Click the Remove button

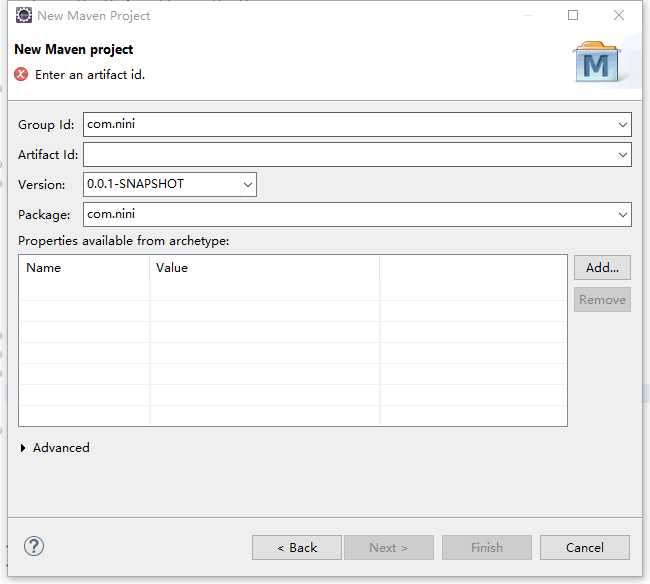point(602,299)
